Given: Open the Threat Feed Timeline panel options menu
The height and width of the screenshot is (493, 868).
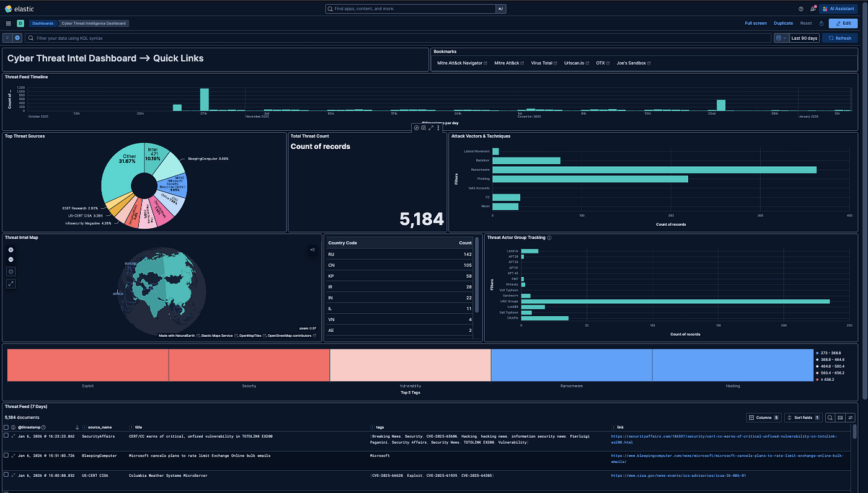Looking at the screenshot, I should [438, 127].
